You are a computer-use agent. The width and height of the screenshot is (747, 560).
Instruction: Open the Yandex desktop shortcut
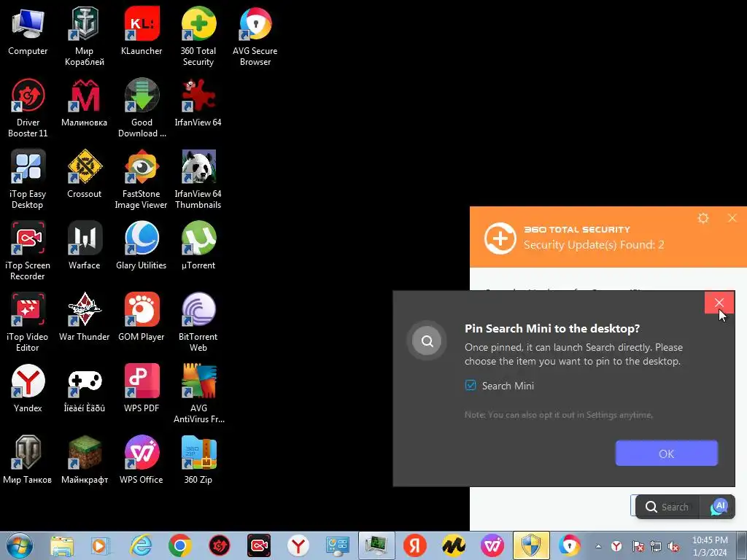click(28, 389)
